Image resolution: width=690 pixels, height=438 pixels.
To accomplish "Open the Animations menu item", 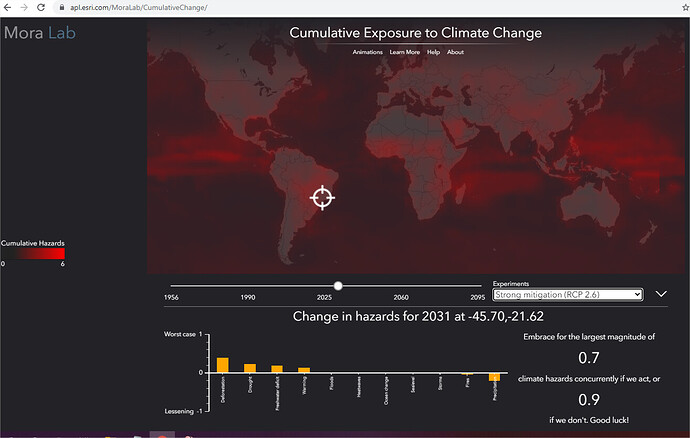I will click(x=367, y=52).
